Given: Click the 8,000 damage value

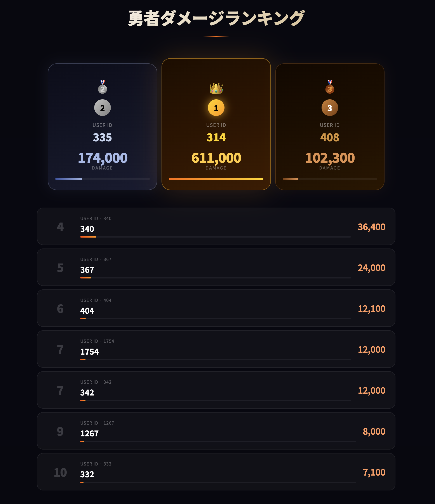Looking at the screenshot, I should (x=374, y=432).
